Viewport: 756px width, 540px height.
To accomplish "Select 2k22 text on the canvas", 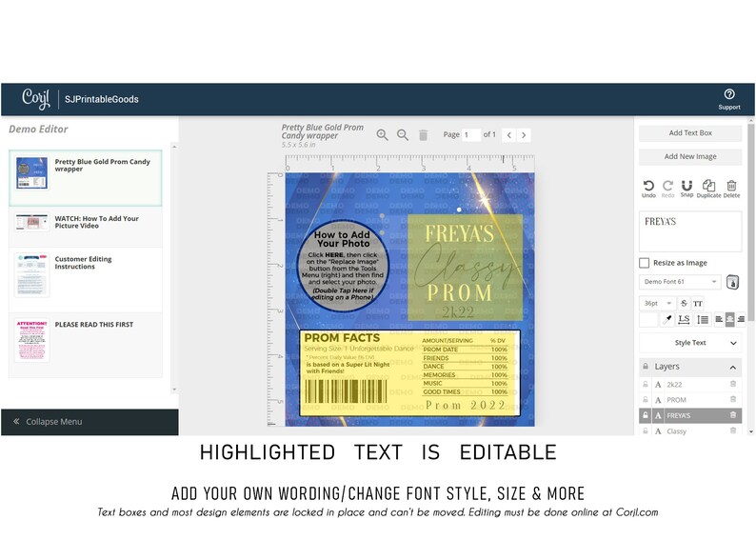I will point(458,312).
